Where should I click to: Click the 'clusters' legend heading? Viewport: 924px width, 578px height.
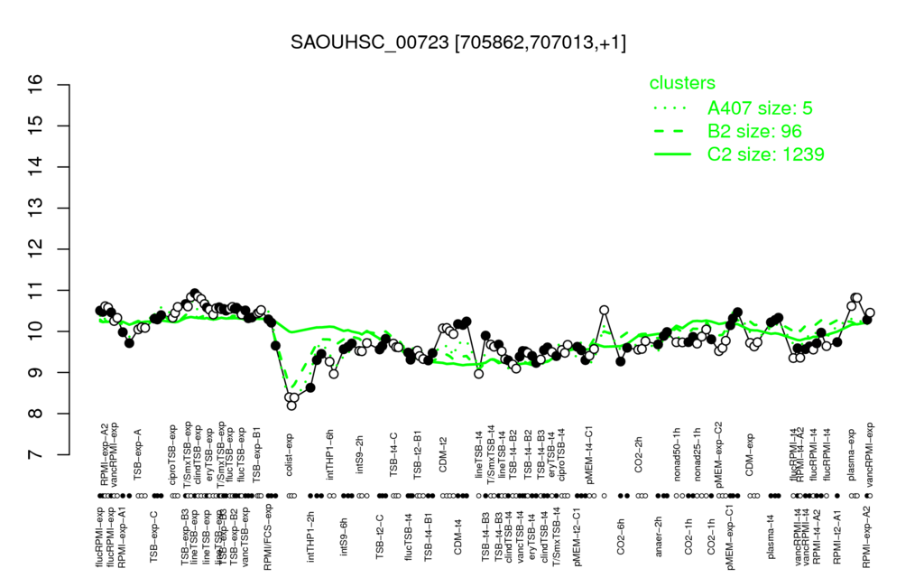[x=682, y=83]
